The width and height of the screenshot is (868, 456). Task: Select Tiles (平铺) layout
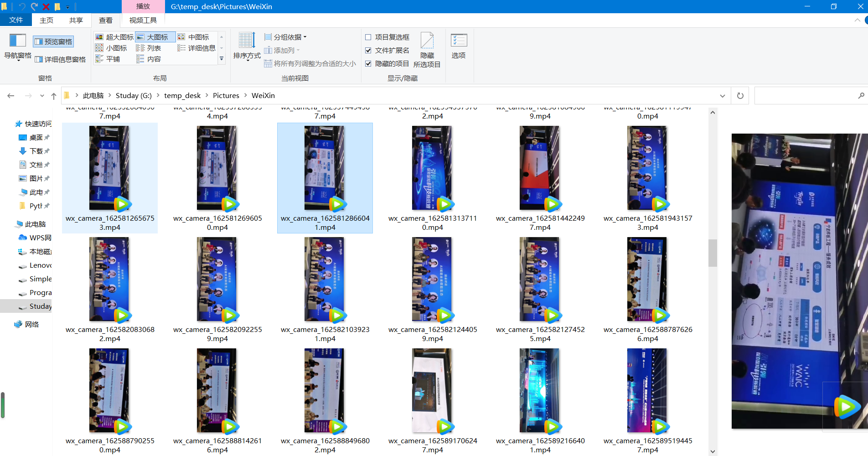[108, 59]
